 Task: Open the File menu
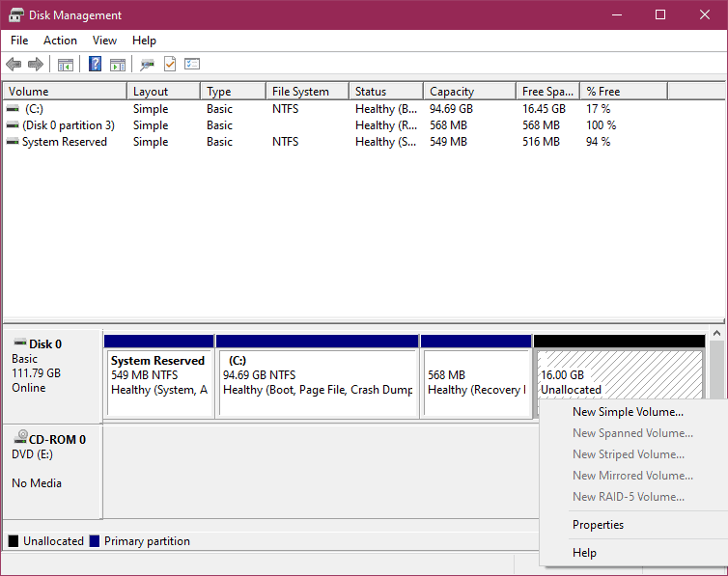19,41
